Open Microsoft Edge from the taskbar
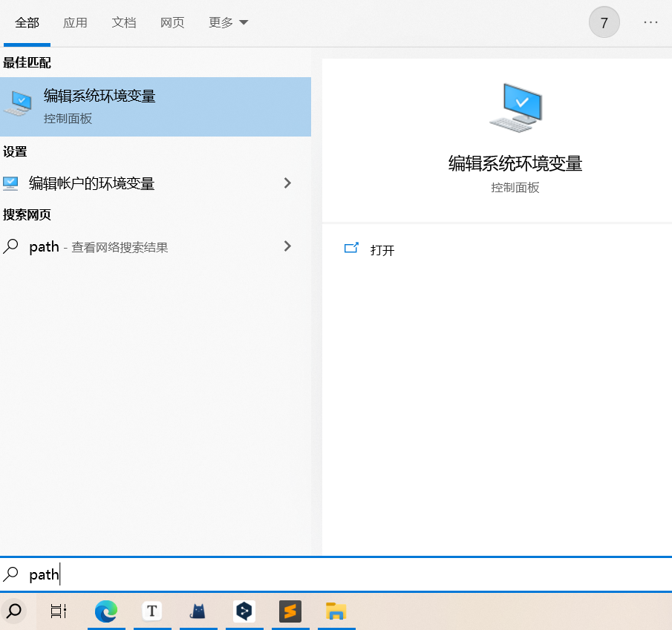Screen dimensions: 672x630 click(x=106, y=611)
